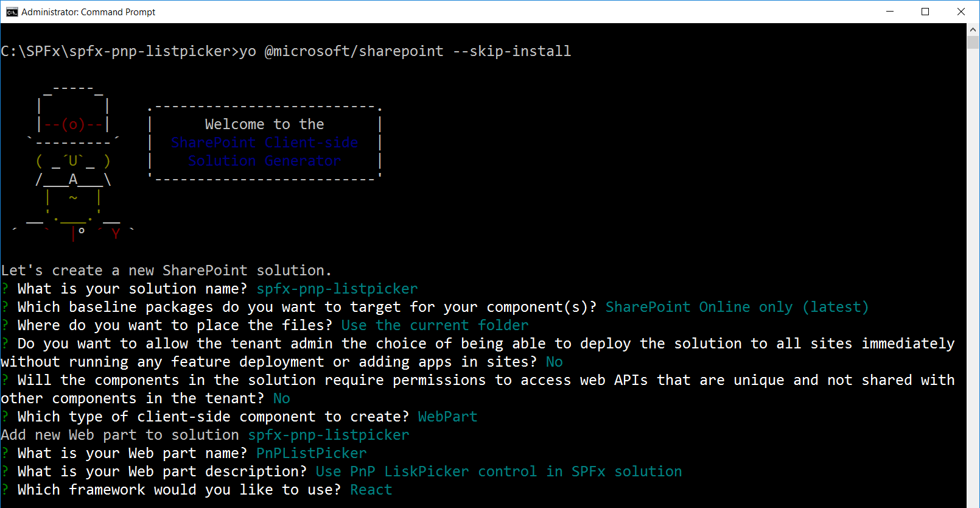Click the blue 'SharePoint Client-side' banner text
The height and width of the screenshot is (508, 980).
coord(264,143)
